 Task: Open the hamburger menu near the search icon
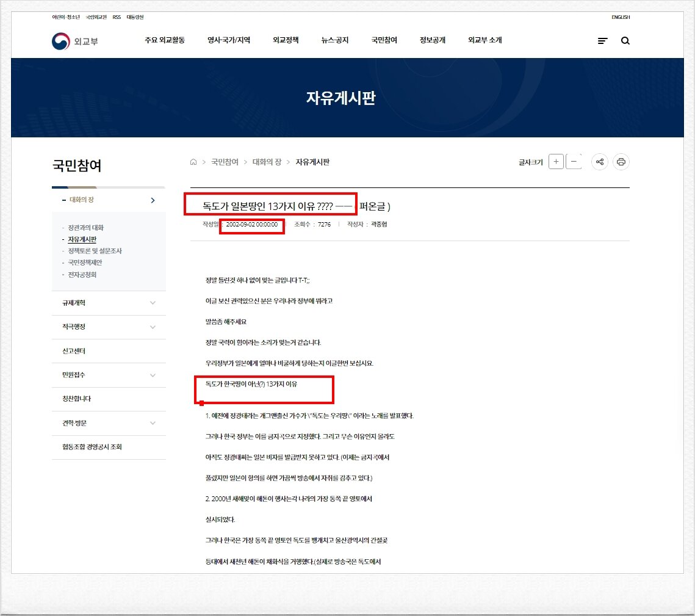pos(602,40)
